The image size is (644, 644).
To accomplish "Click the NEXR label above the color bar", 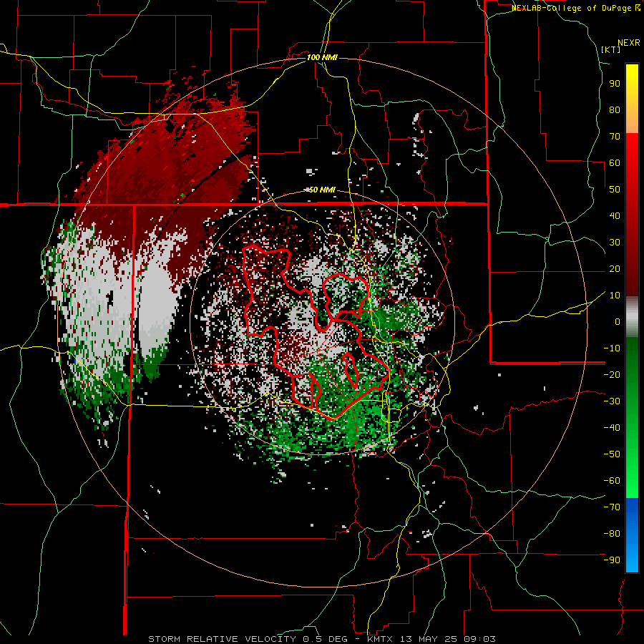I will tap(629, 42).
